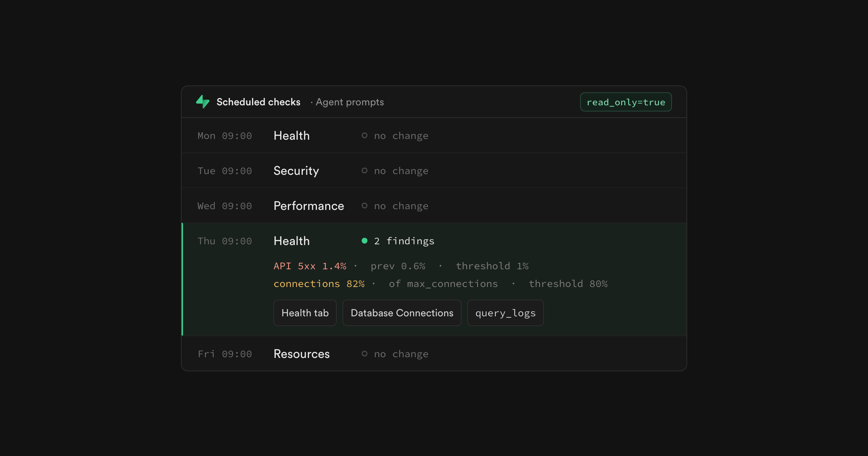This screenshot has width=868, height=456.
Task: Click the read_only=true badge
Action: tap(626, 102)
